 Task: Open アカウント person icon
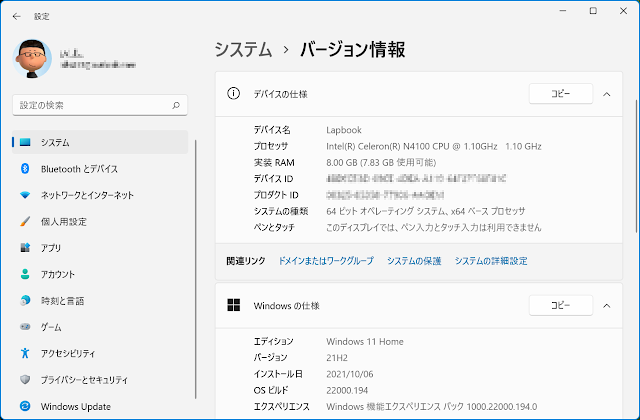[25, 274]
